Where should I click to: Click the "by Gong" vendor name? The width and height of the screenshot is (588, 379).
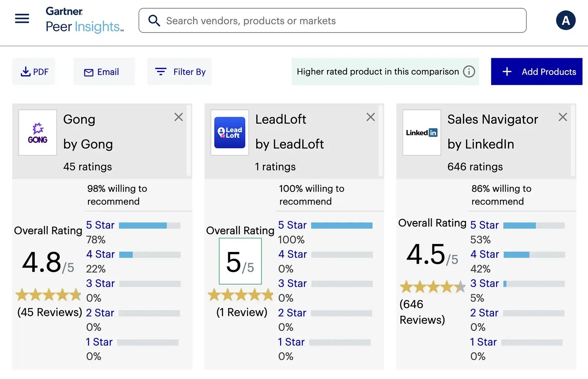click(x=88, y=144)
